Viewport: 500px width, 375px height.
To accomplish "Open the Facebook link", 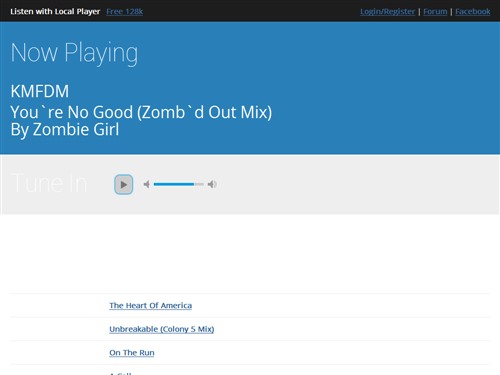I will [x=472, y=12].
